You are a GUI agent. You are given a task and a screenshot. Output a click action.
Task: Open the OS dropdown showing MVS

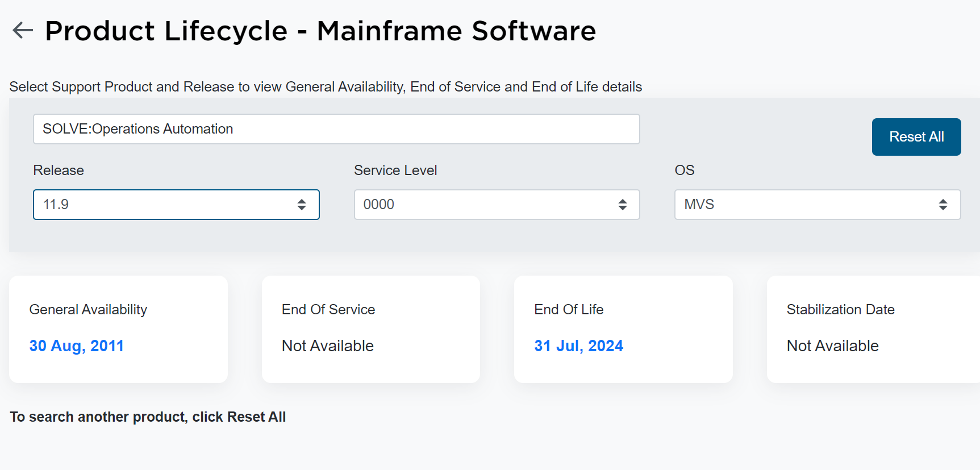818,205
